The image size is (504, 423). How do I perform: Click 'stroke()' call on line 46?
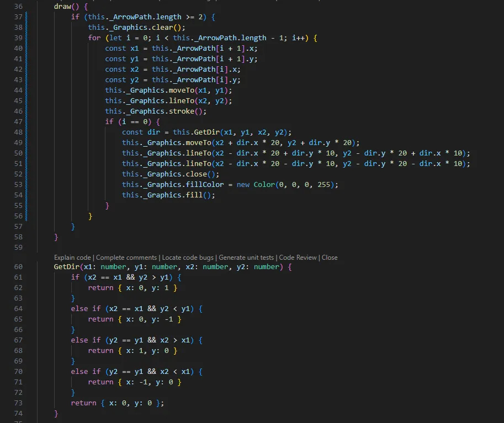(x=186, y=111)
